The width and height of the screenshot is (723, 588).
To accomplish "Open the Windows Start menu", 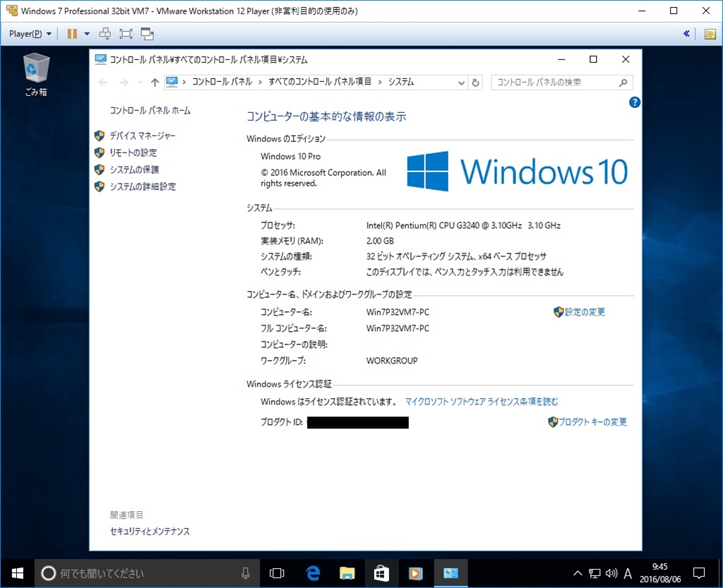I will point(18,573).
